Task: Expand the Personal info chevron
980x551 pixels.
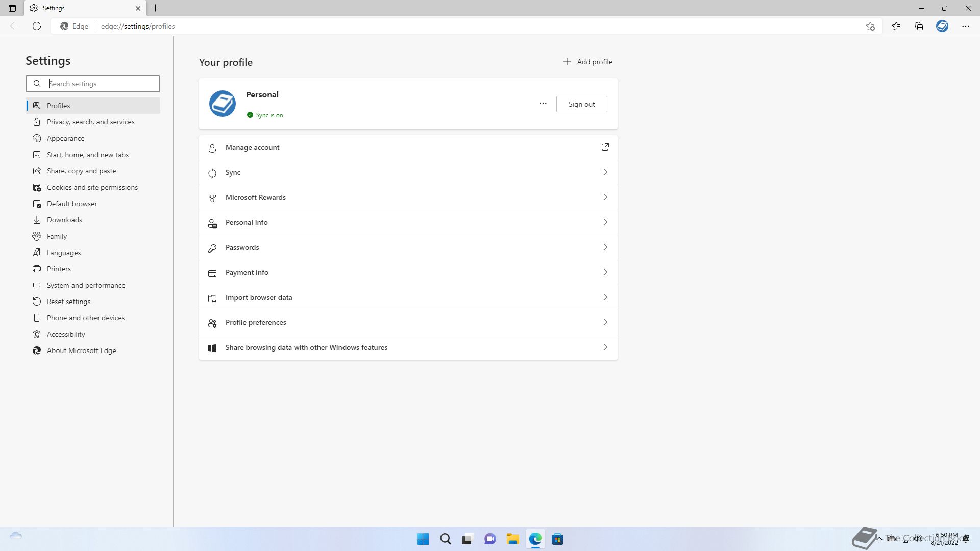Action: 605,222
